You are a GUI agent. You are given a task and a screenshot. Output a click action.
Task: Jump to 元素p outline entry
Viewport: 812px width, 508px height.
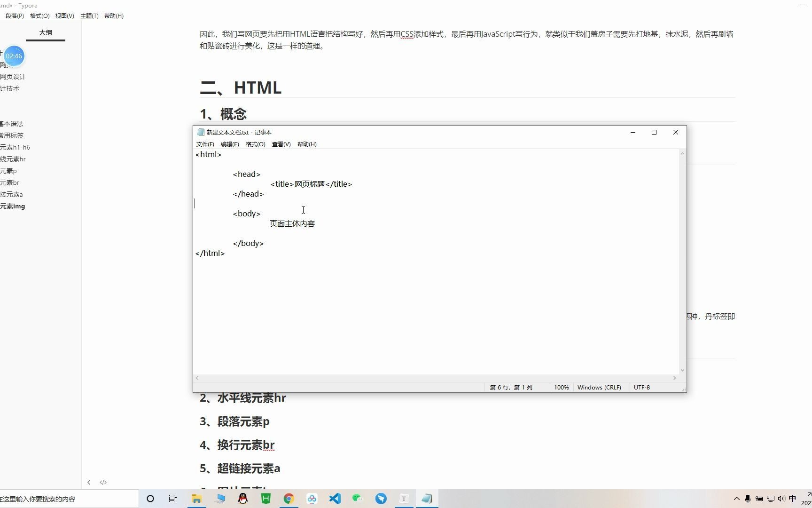pos(8,171)
